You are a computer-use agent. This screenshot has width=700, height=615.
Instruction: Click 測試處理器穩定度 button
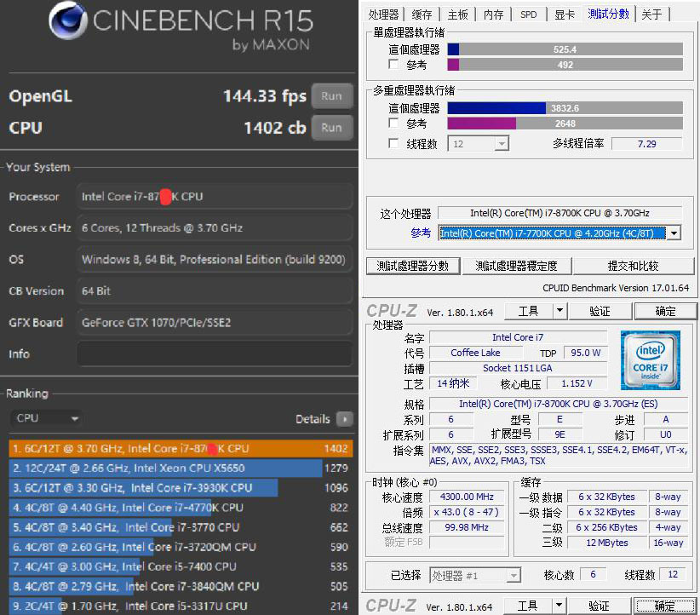516,266
